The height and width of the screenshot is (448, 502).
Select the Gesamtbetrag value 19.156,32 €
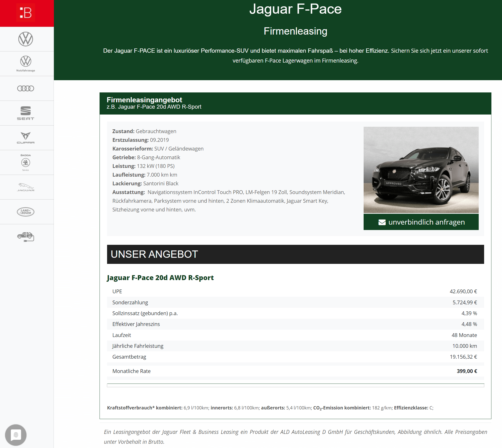(x=463, y=357)
